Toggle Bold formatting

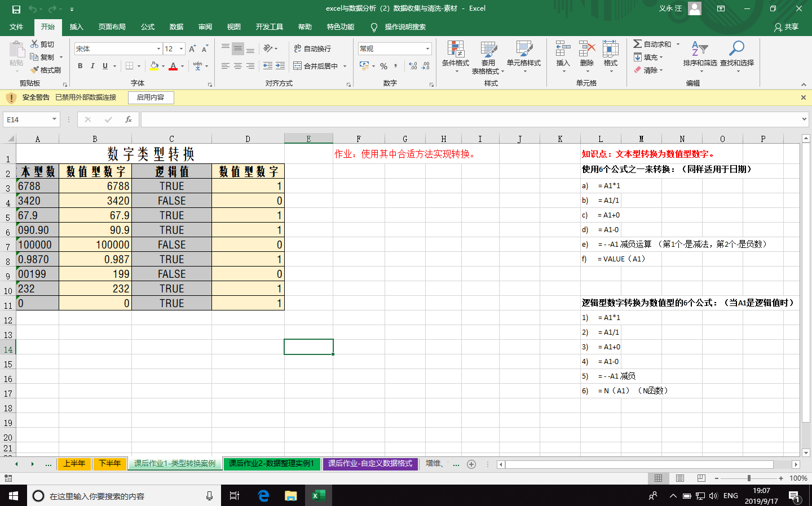pos(80,66)
